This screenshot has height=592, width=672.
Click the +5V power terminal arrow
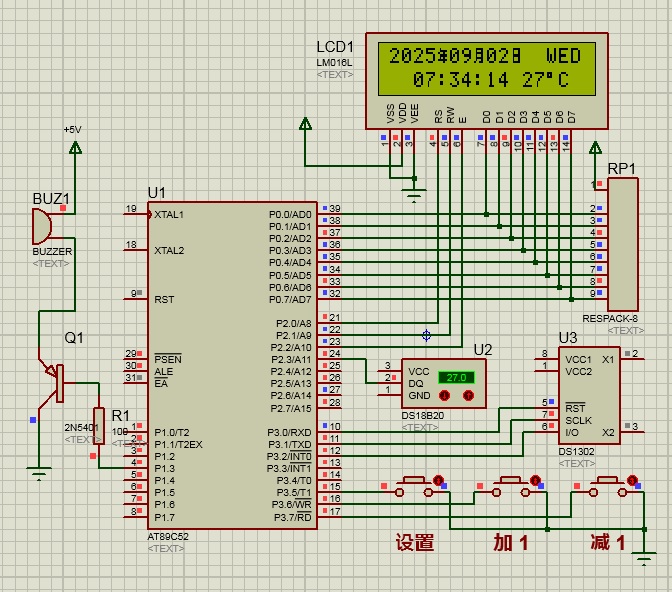pos(75,148)
